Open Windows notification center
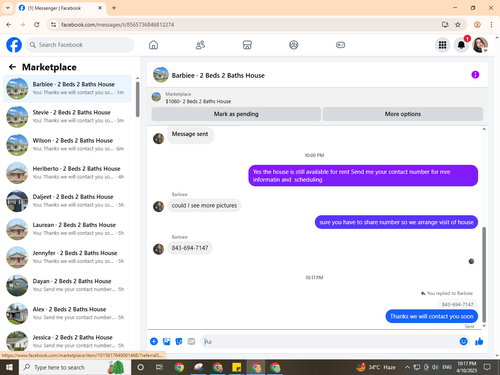 point(487,367)
